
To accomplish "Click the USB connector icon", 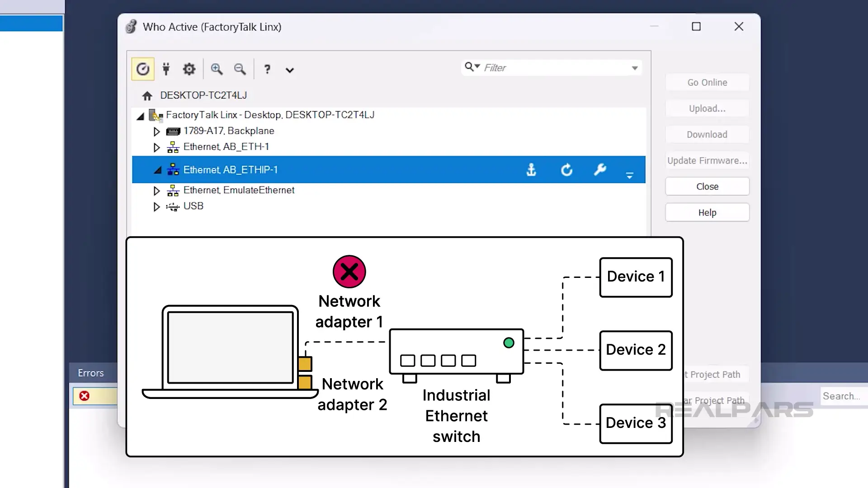I will coord(172,207).
